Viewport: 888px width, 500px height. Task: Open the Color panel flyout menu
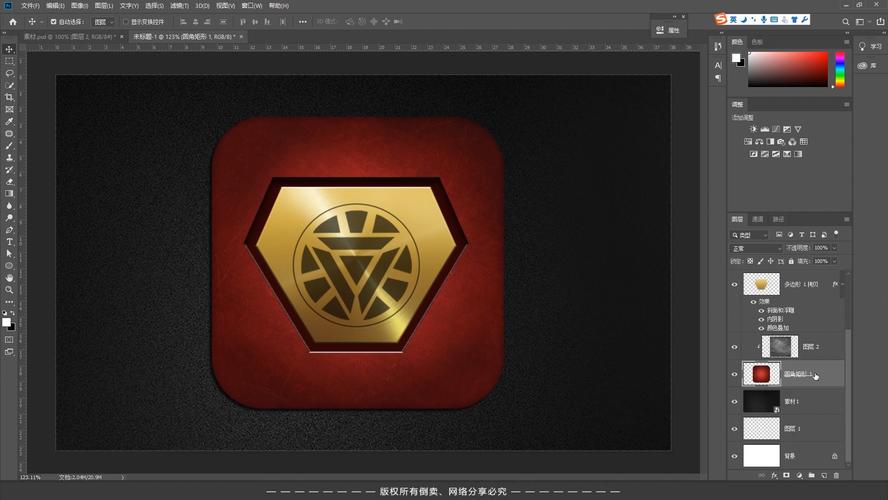847,42
